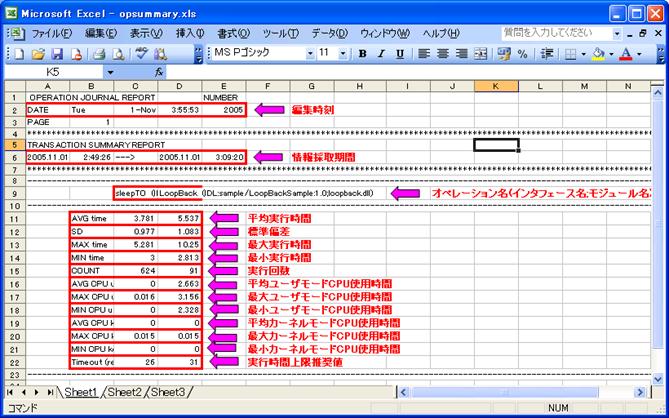Open the 表示 menu
Screen dimensions: 669x418
(146, 33)
